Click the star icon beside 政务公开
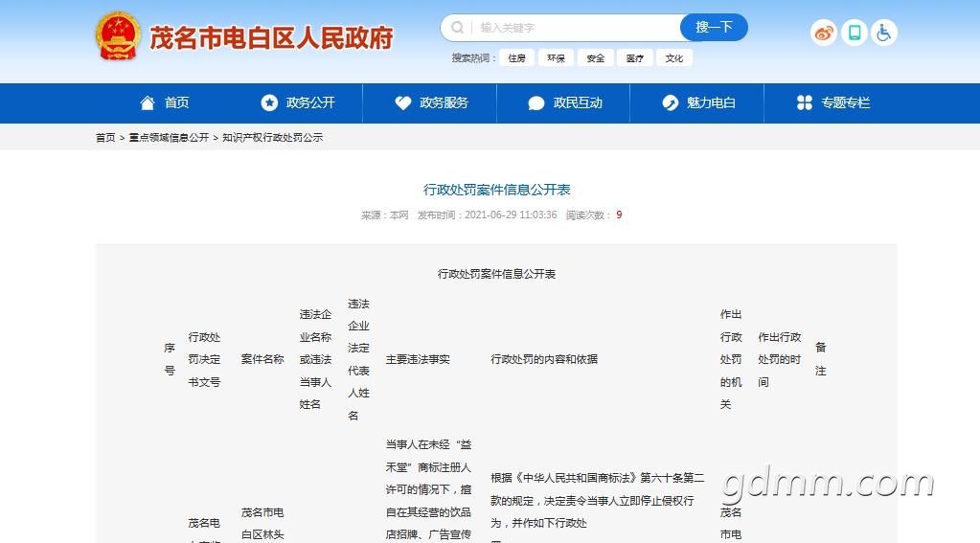The width and height of the screenshot is (980, 543). pos(269,103)
